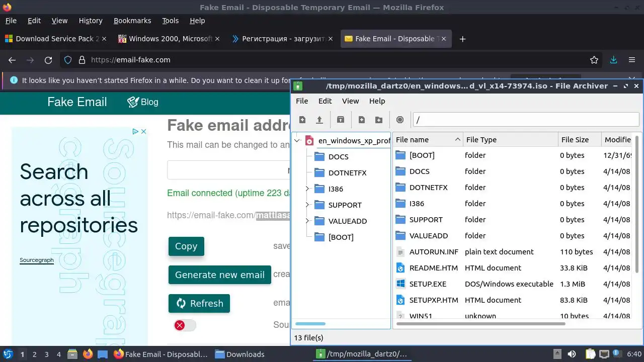This screenshot has width=644, height=362.
Task: Open File menu in File Archiver
Action: (302, 101)
